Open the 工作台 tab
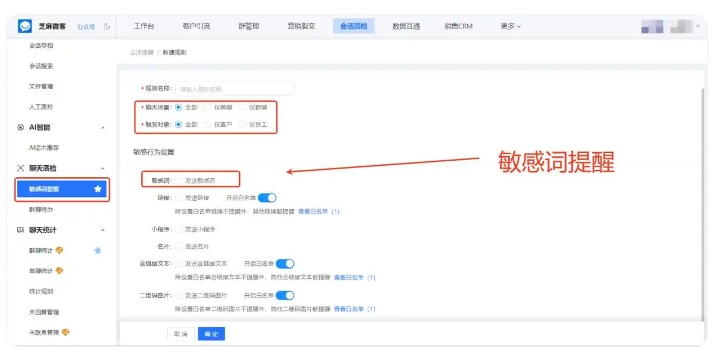Viewport: 714px width, 362px height. coord(144,26)
